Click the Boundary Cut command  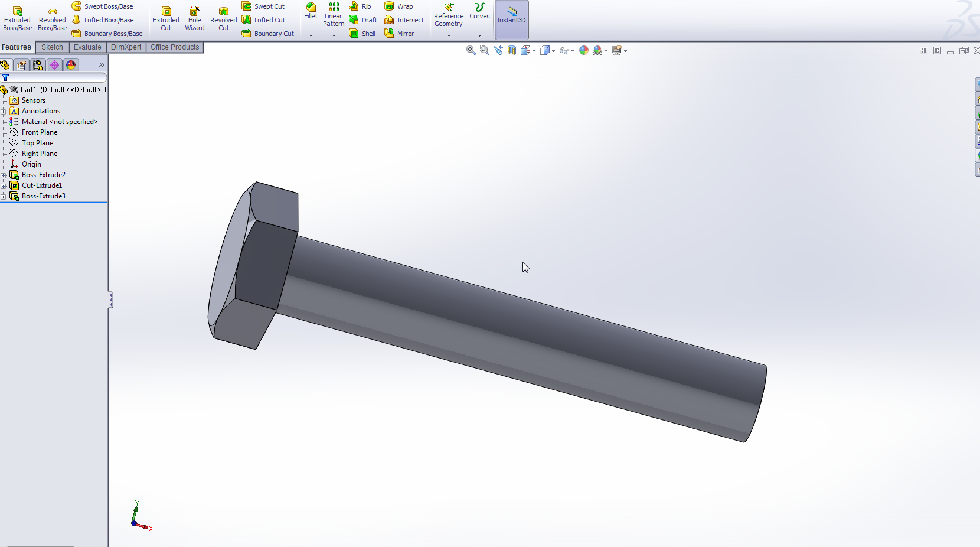[x=269, y=33]
